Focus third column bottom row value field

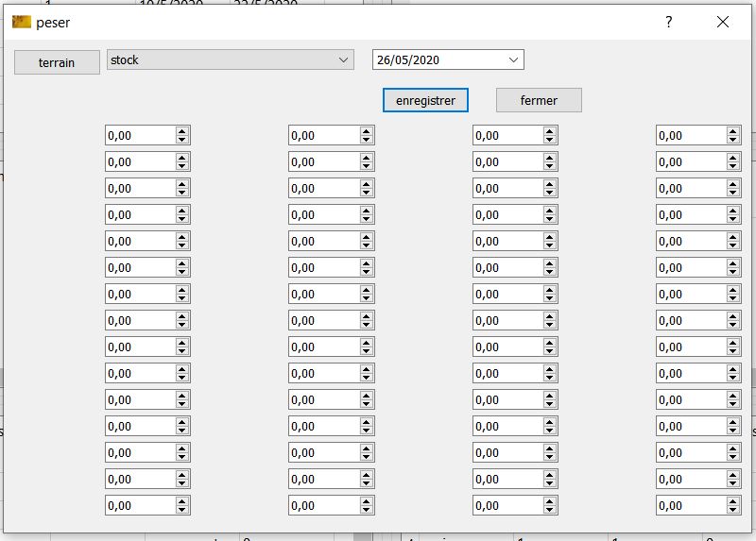point(507,506)
